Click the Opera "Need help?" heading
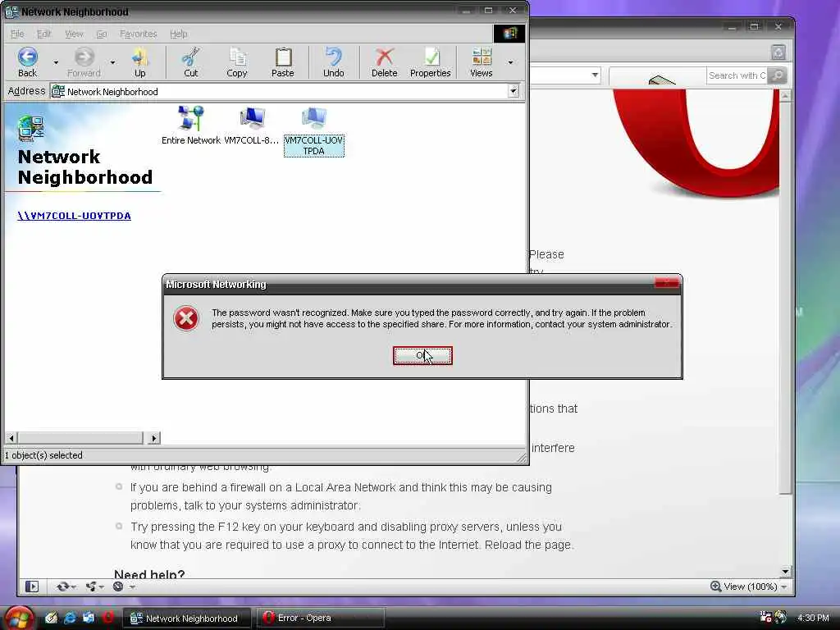This screenshot has width=840, height=630. click(149, 573)
